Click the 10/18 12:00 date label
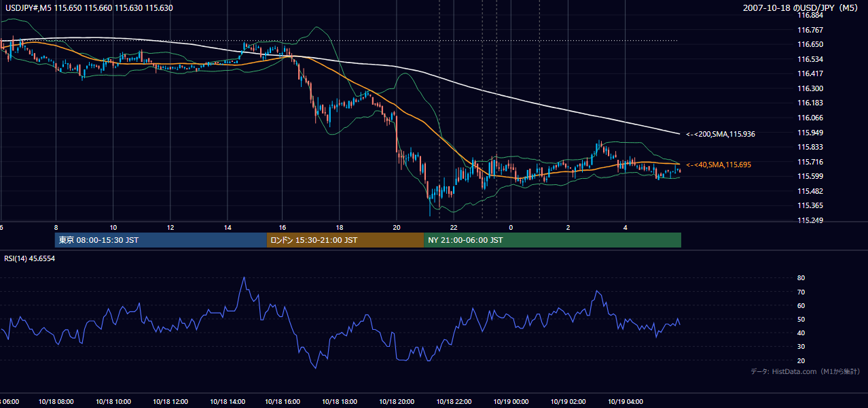The width and height of the screenshot is (868, 408). coord(170,402)
